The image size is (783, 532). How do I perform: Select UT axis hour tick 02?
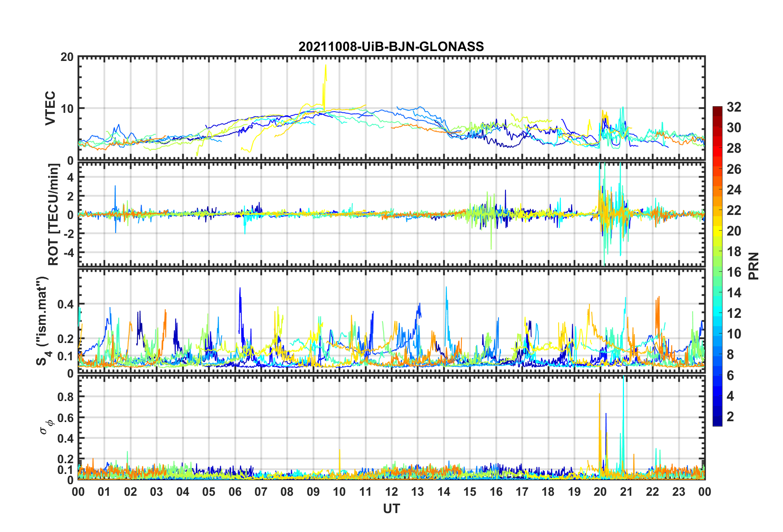[x=130, y=492]
